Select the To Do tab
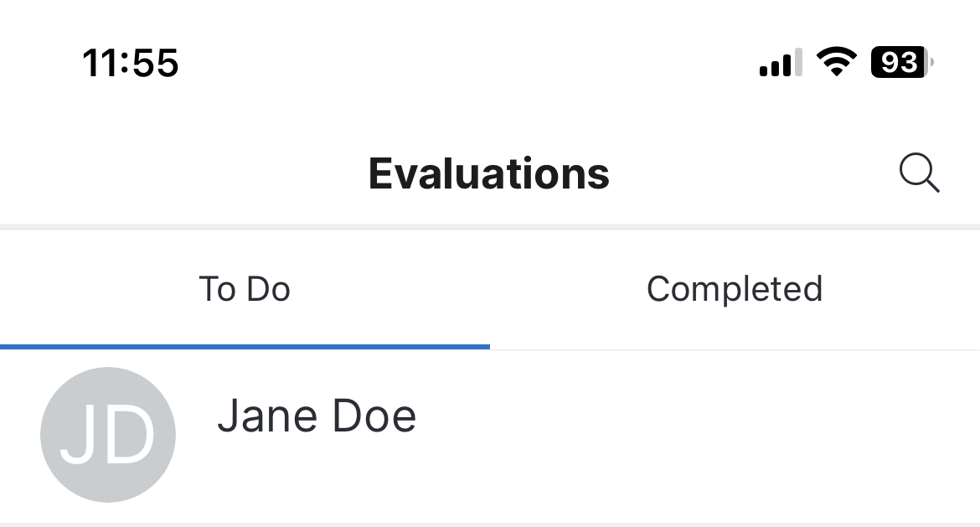This screenshot has width=980, height=527. 245,289
